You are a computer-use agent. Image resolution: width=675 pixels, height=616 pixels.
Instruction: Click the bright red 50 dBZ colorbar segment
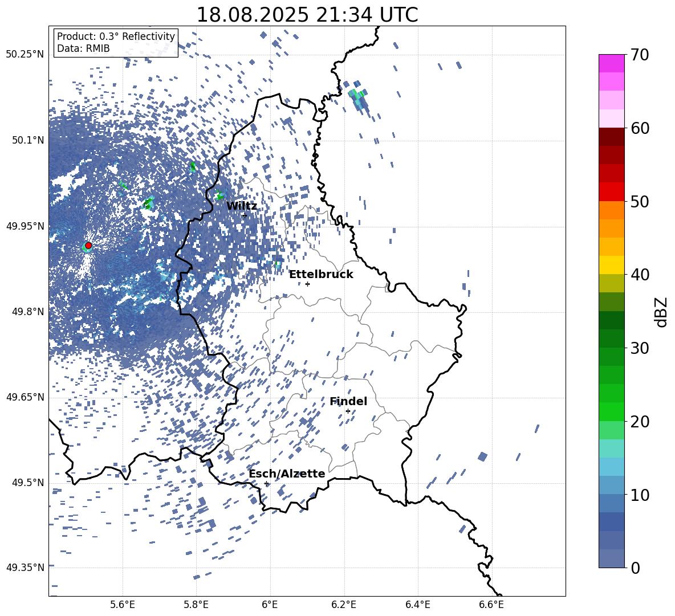pyautogui.click(x=612, y=192)
